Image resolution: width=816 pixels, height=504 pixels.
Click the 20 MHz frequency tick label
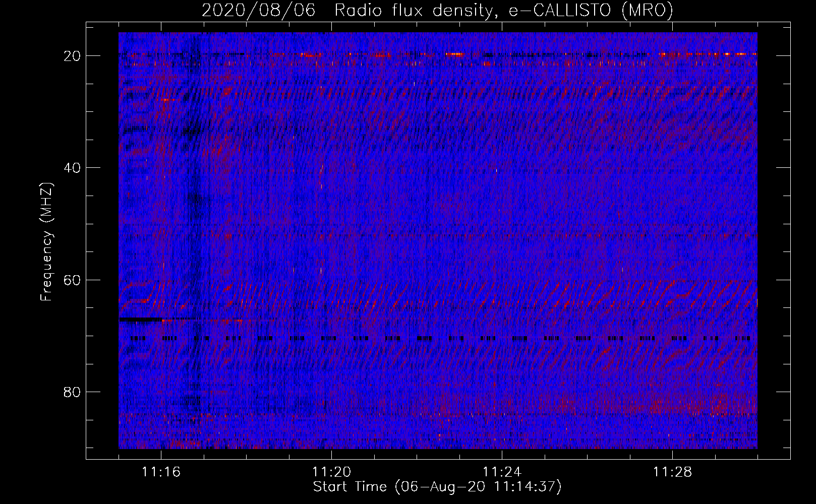click(72, 56)
